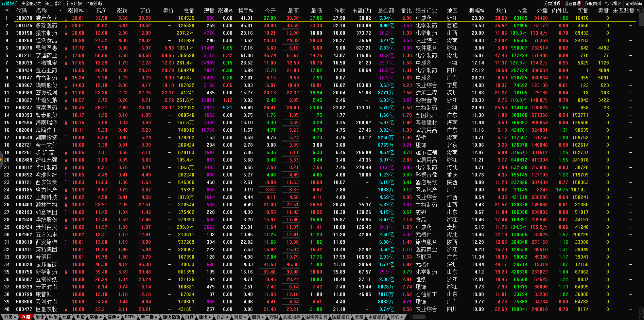Image resolution: width=644 pixels, height=320 pixels.
Task: Expand the 分类 dropdown in the bottom bar
Action: coord(10,317)
